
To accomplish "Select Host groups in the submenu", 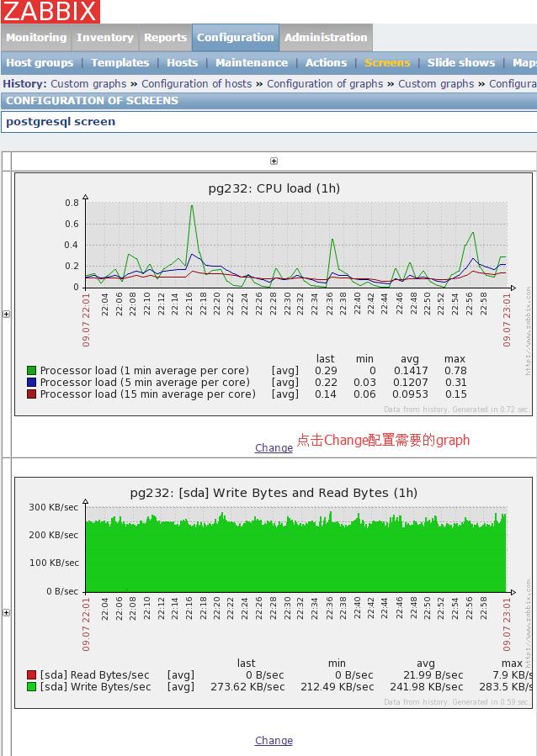I will [x=40, y=63].
